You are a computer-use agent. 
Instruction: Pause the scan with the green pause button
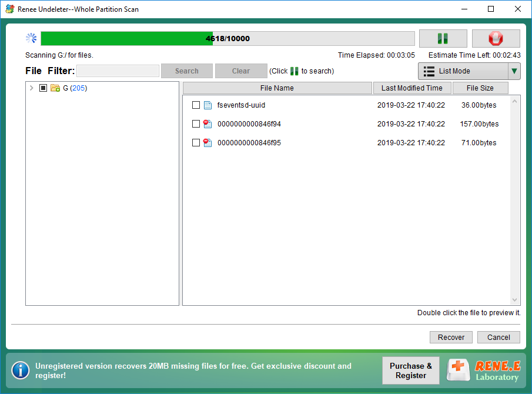point(443,39)
